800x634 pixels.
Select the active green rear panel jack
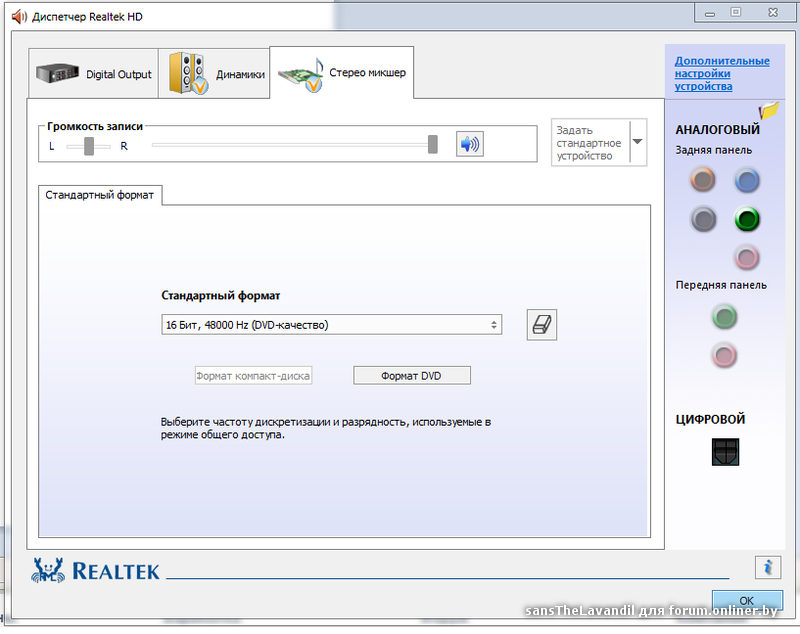point(747,219)
